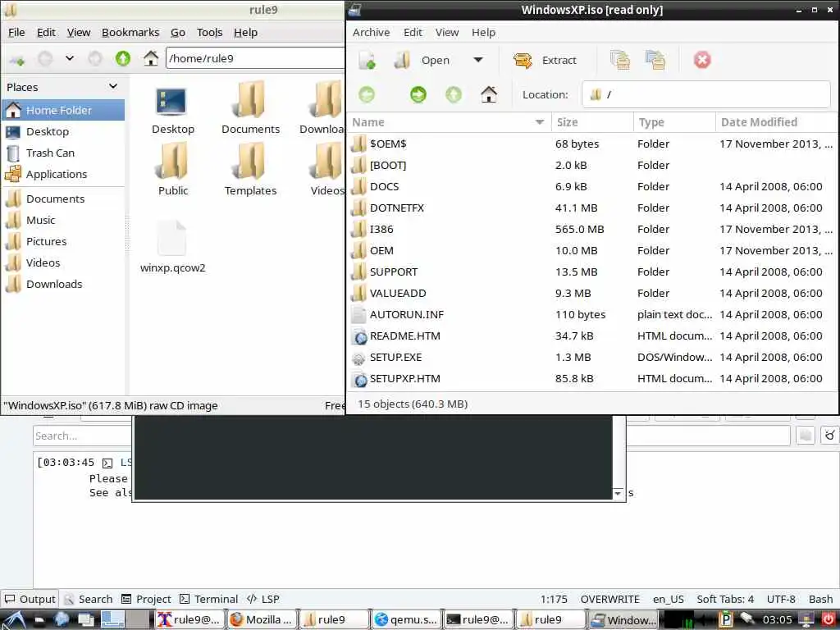This screenshot has height=630, width=840.
Task: Select the OEM folder row
Action: click(x=592, y=251)
